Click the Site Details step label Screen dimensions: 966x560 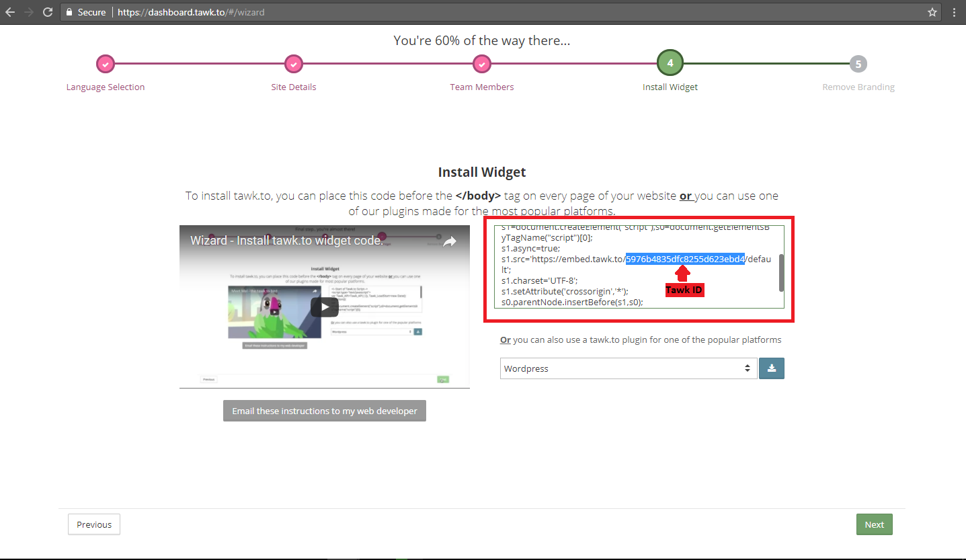(x=294, y=87)
